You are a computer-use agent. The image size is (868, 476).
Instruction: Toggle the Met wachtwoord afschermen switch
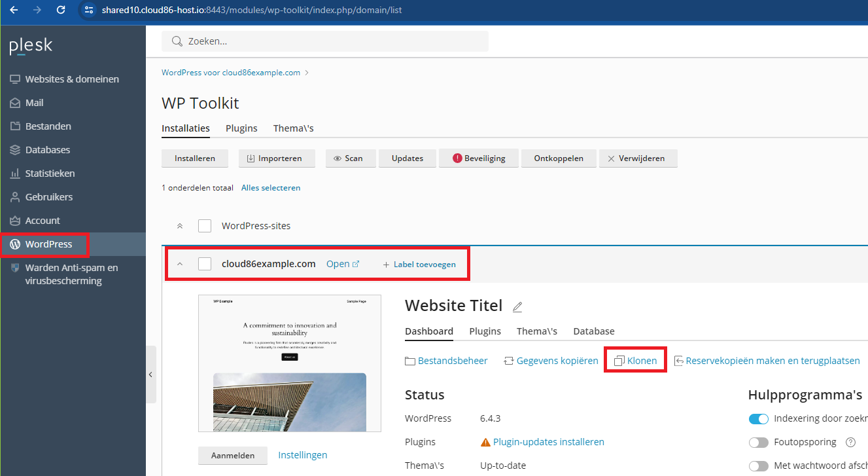click(x=759, y=466)
